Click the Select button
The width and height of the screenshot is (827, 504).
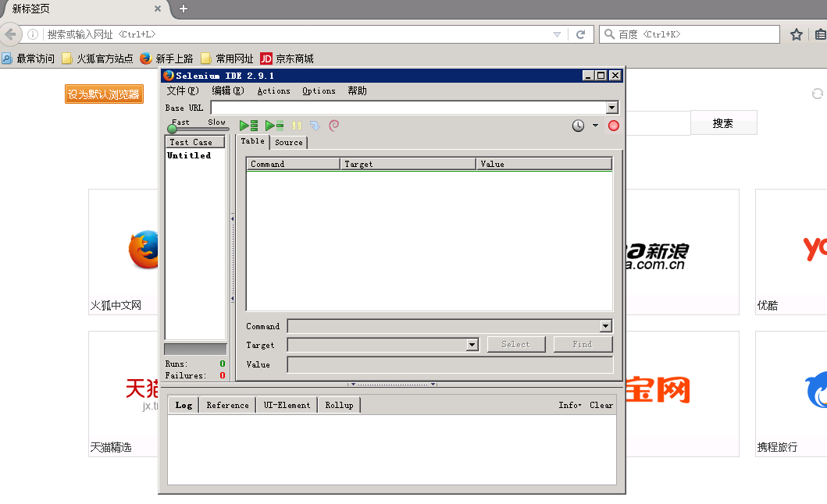pos(516,344)
